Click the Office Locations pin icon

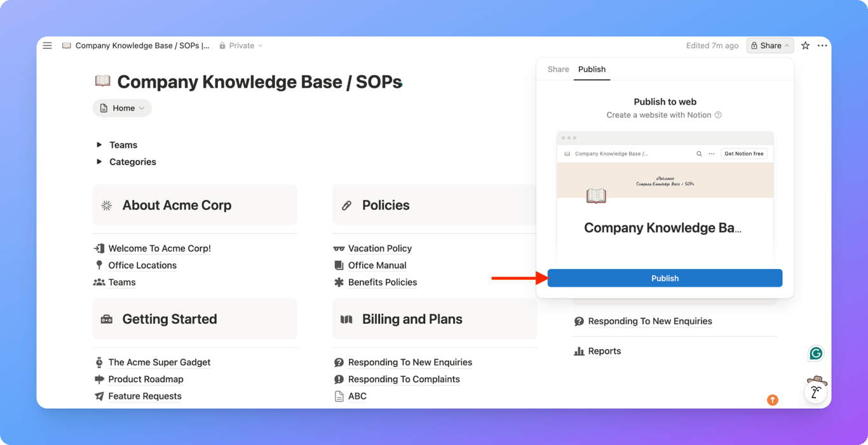99,265
